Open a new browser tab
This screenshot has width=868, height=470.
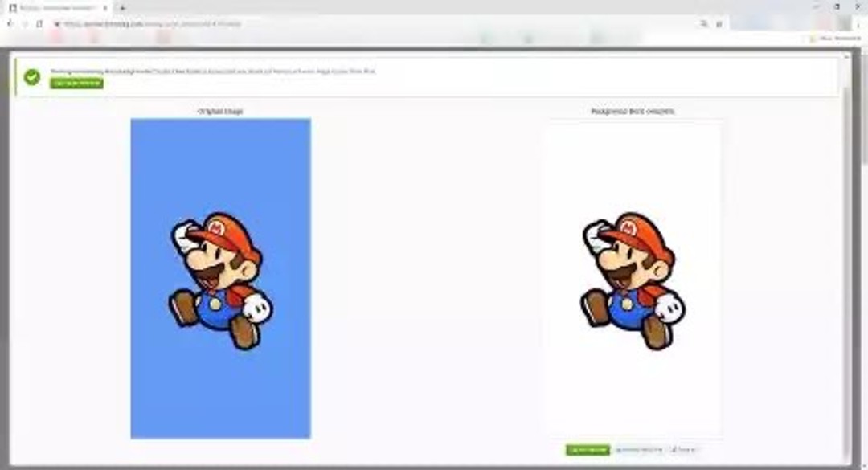(122, 8)
